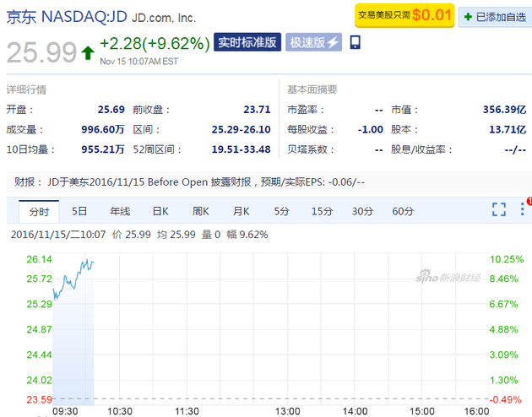Image resolution: width=532 pixels, height=417 pixels.
Task: Select the 5日 five-day chart tab
Action: [x=79, y=211]
